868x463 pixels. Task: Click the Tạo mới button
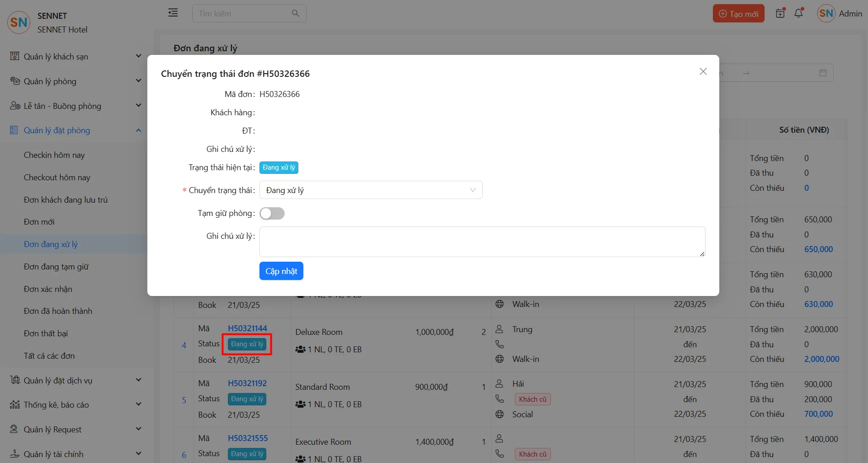coord(738,14)
